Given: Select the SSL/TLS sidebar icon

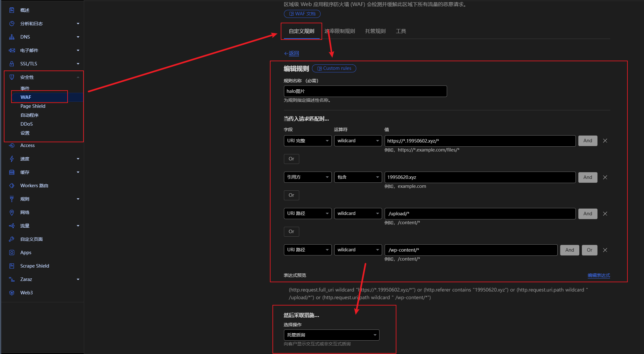Looking at the screenshot, I should click(12, 63).
